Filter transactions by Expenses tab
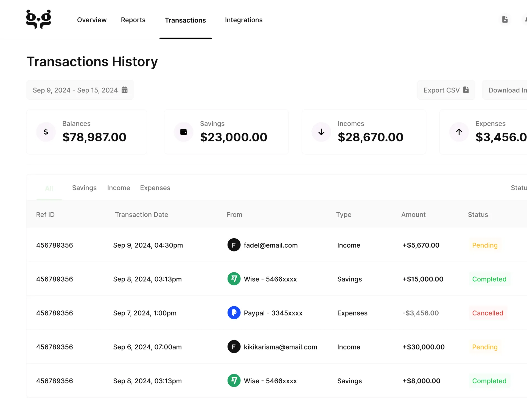 tap(155, 188)
